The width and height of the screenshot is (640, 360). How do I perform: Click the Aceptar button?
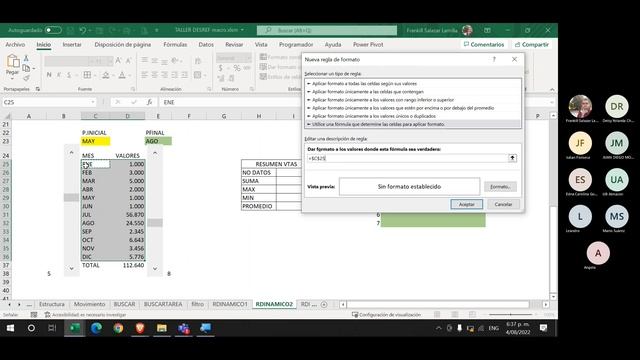467,204
